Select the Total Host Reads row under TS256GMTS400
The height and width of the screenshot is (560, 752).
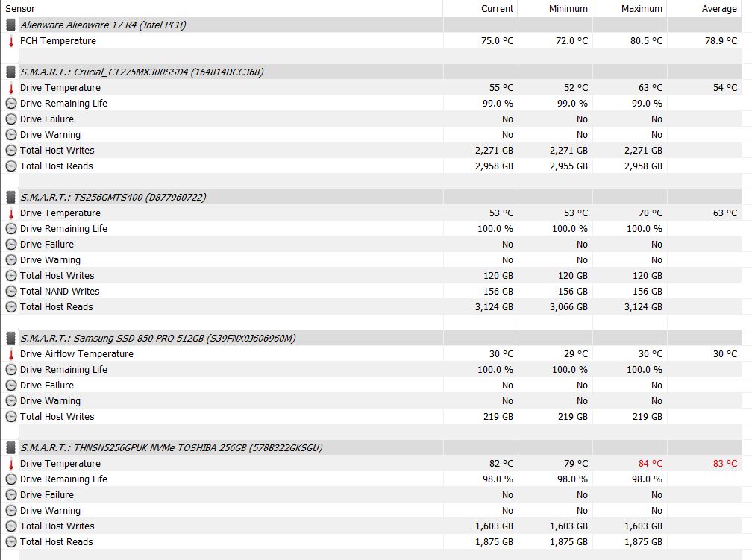pyautogui.click(x=372, y=307)
